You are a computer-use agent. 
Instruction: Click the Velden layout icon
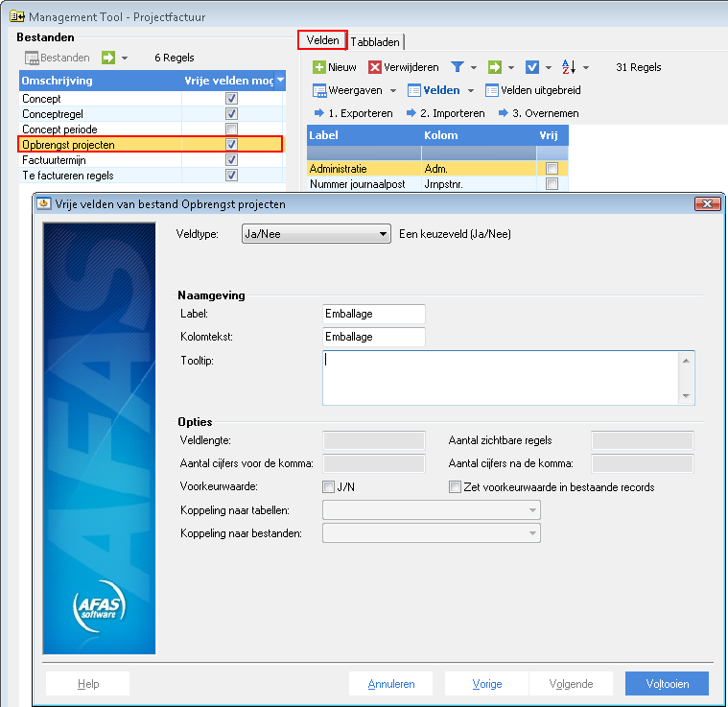click(x=413, y=90)
